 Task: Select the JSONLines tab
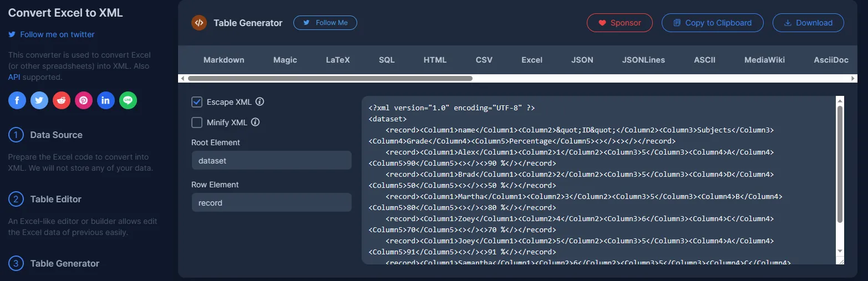tap(643, 60)
